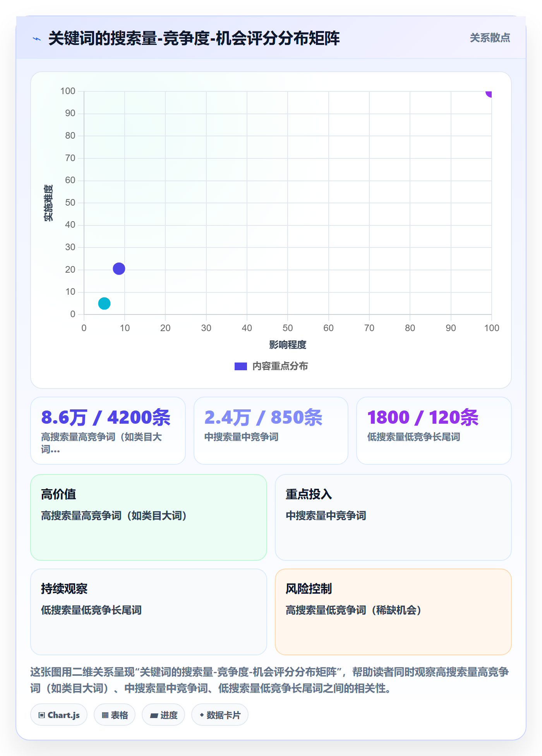Select the 重点投入 quadrant card
The image size is (542, 756).
click(x=393, y=517)
